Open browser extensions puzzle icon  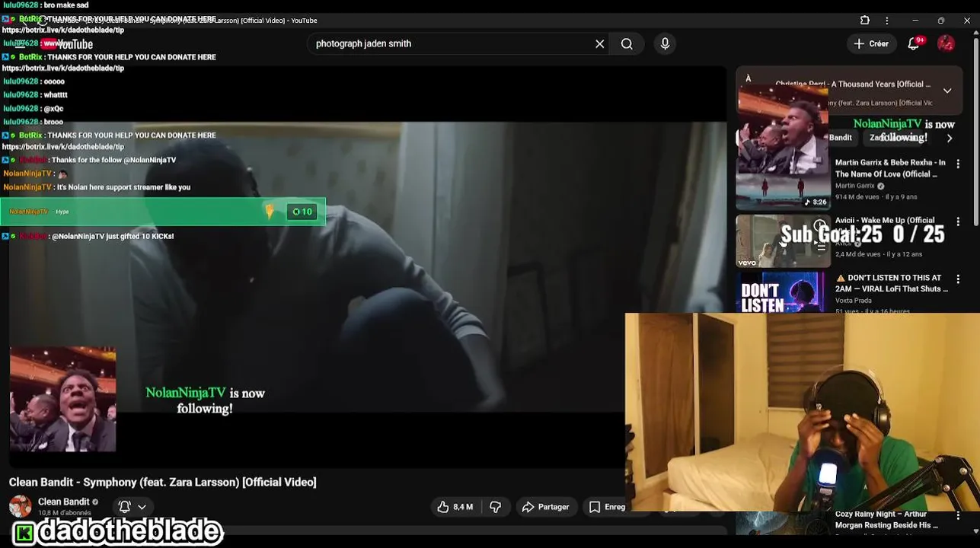(x=865, y=21)
